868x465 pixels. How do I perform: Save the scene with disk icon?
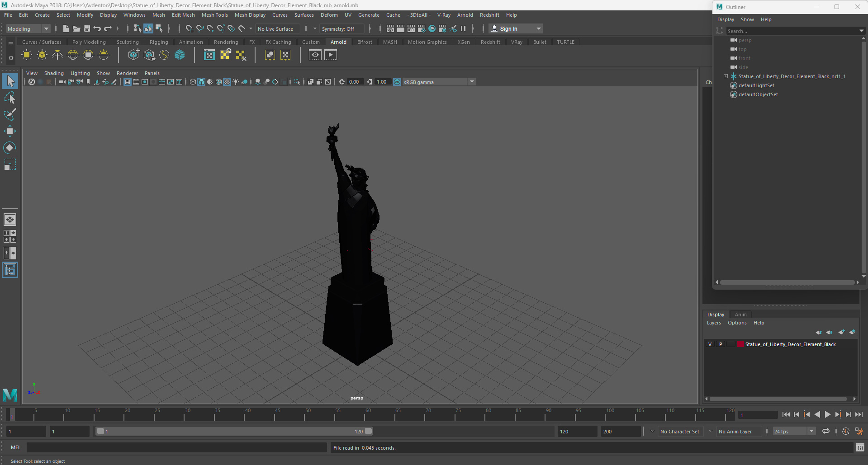[x=87, y=28]
